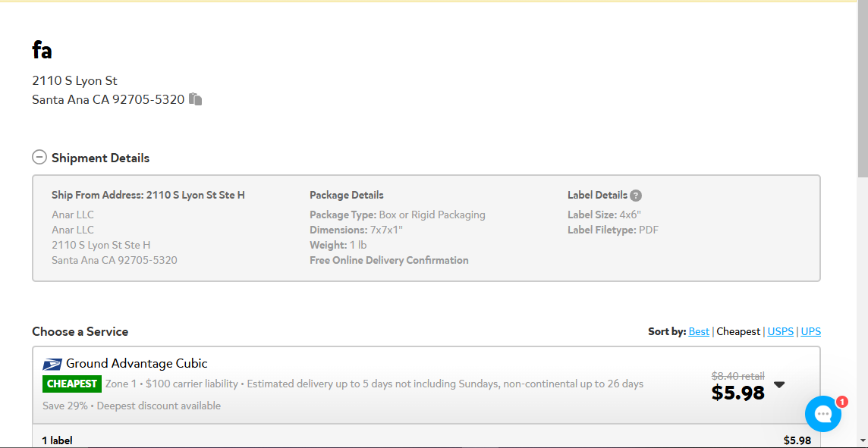Sort services by Best

click(699, 331)
